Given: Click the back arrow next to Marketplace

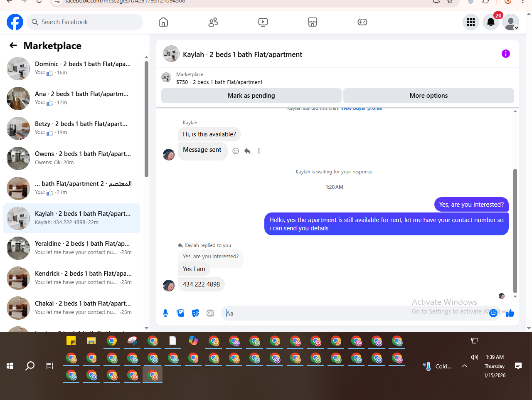Looking at the screenshot, I should (x=13, y=45).
